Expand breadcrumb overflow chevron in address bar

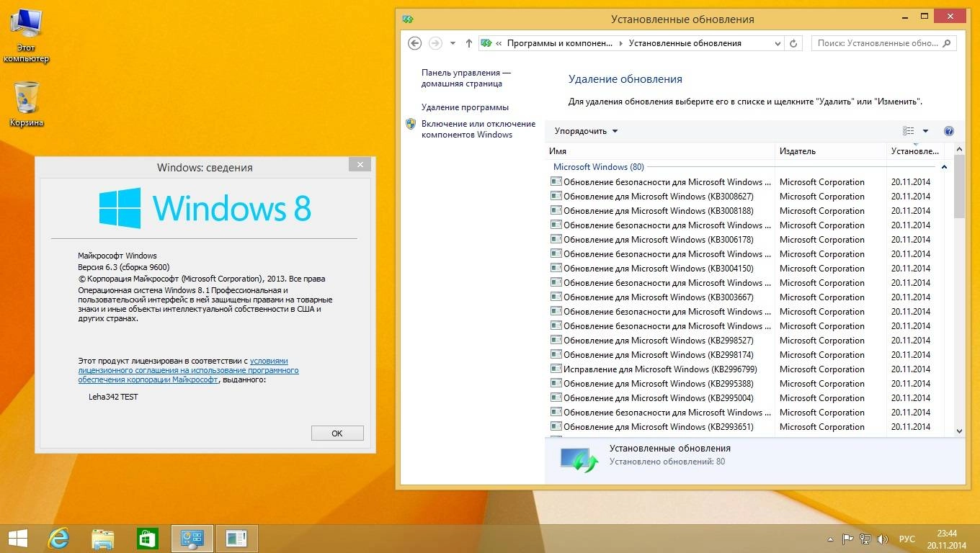click(499, 43)
